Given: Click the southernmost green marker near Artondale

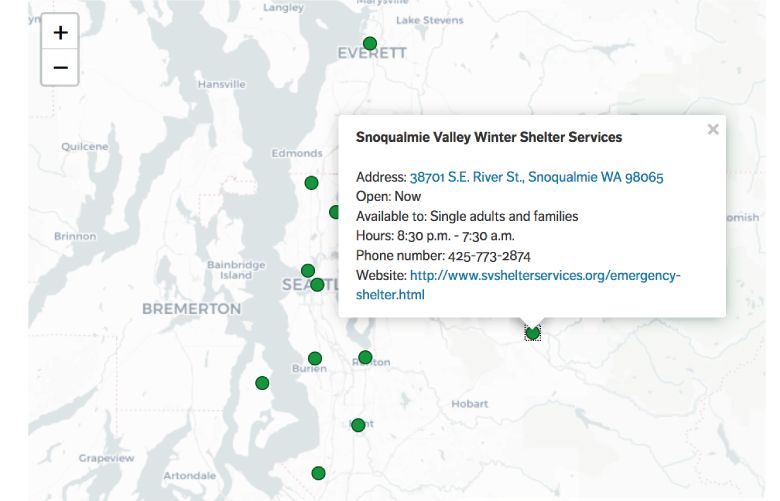Looking at the screenshot, I should pos(318,473).
